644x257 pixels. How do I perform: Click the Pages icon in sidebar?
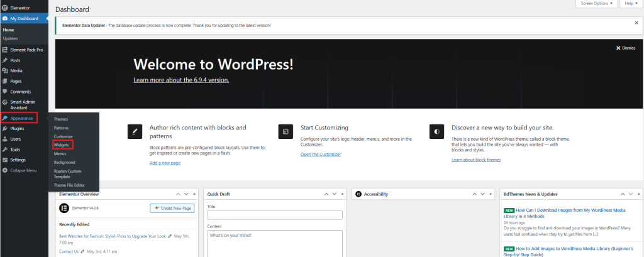(5, 81)
